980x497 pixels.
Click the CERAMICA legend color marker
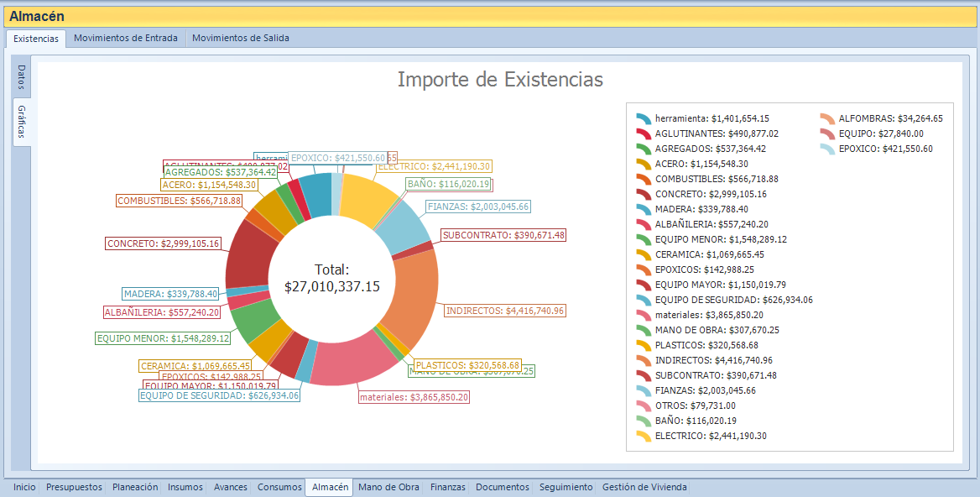644,254
